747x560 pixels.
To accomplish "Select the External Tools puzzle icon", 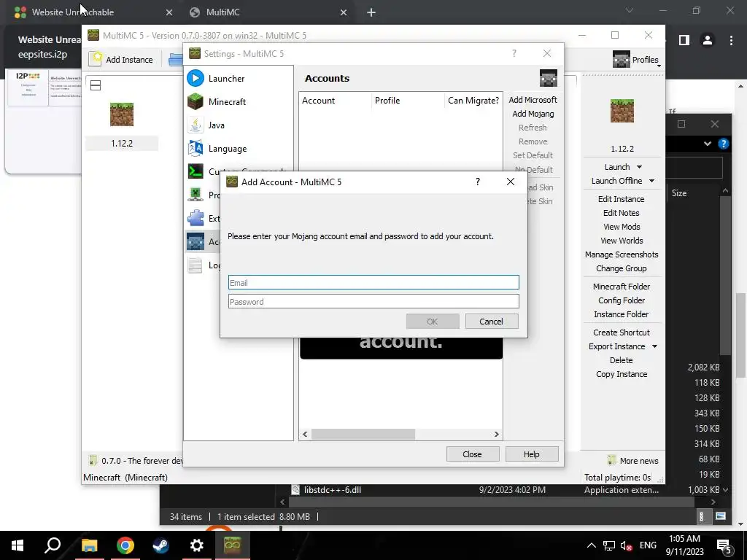I will coord(196,218).
